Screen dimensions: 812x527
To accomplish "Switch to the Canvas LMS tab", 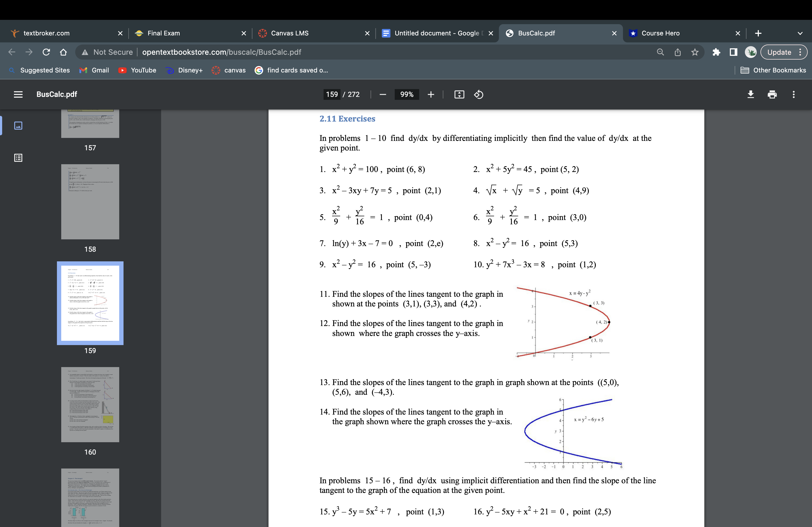I will point(300,33).
